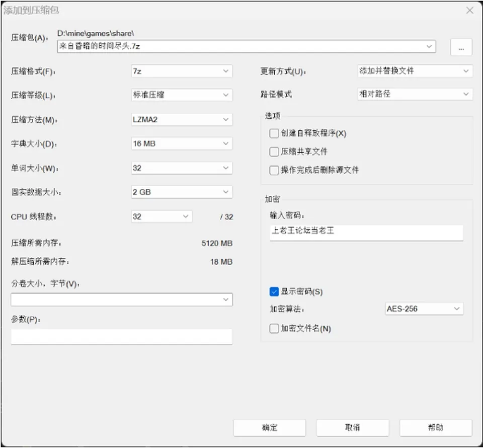Image resolution: width=483 pixels, height=448 pixels.
Task: Click the 确定 button
Action: point(270,428)
